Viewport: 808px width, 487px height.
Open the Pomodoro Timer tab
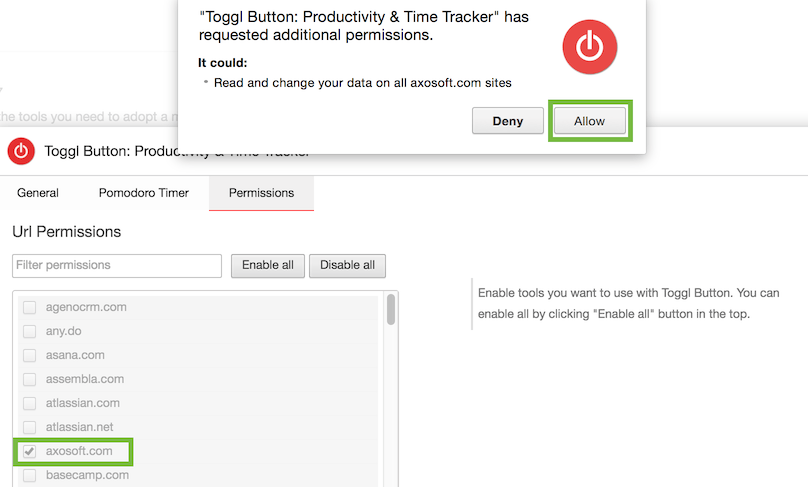click(x=144, y=193)
